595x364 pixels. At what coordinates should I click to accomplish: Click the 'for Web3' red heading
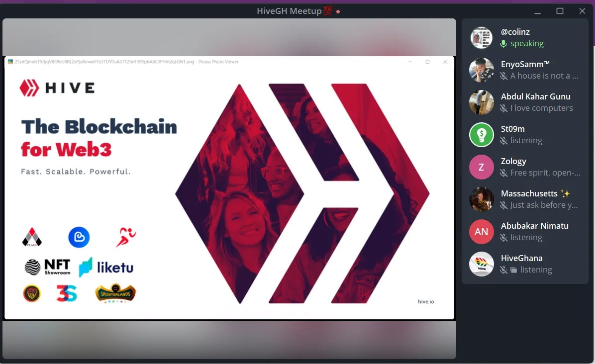tap(66, 149)
